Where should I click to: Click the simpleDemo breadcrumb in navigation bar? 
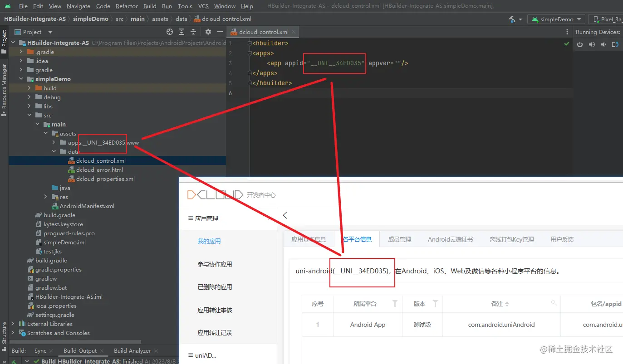(90, 19)
